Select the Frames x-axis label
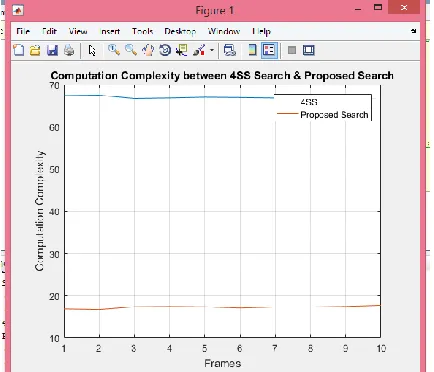 [x=223, y=363]
